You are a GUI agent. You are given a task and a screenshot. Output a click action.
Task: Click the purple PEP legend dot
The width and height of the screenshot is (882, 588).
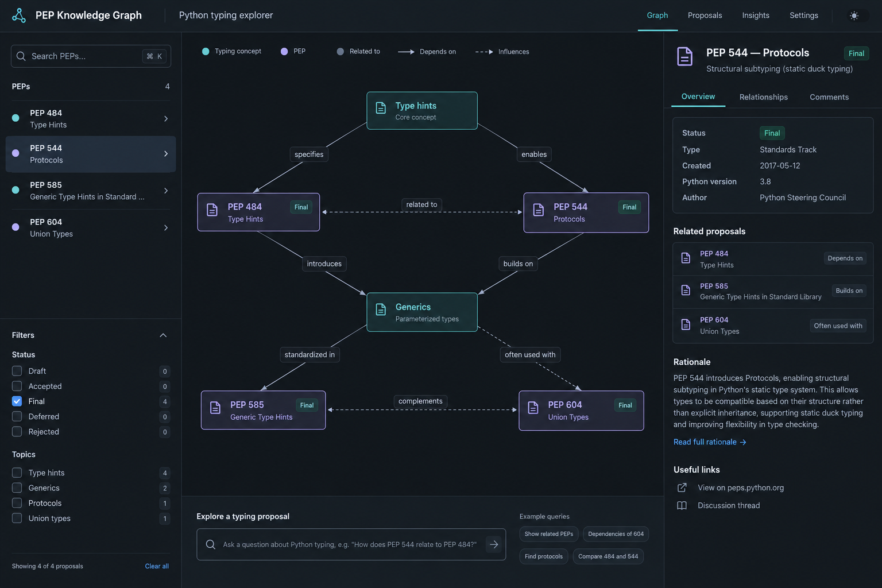(x=284, y=52)
